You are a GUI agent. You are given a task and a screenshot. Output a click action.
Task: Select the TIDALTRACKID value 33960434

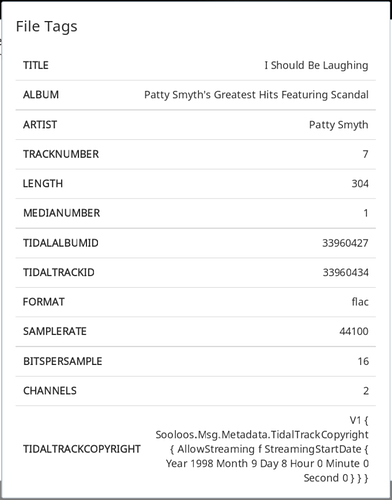[346, 273]
